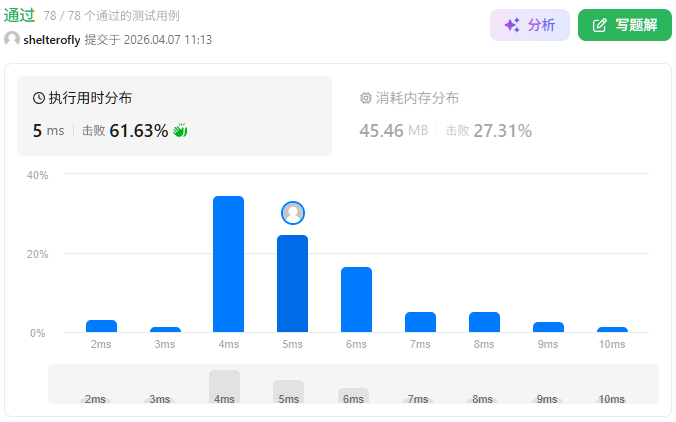Click the 8ms bar in the main chart
This screenshot has width=676, height=422.
485,322
